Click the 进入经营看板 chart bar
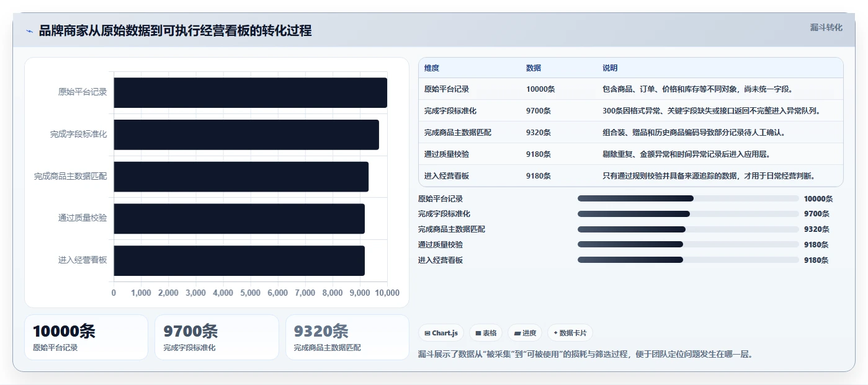The height and width of the screenshot is (385, 868). tap(239, 260)
